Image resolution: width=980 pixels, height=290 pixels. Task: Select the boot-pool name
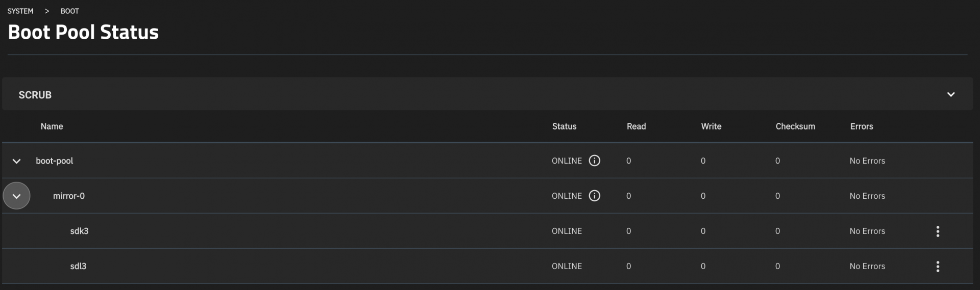click(55, 161)
